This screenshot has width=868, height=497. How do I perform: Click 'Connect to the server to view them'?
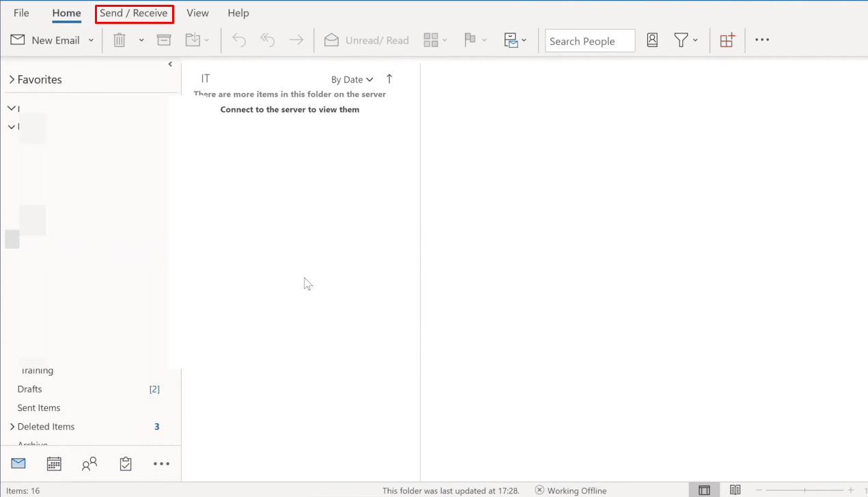(x=290, y=109)
